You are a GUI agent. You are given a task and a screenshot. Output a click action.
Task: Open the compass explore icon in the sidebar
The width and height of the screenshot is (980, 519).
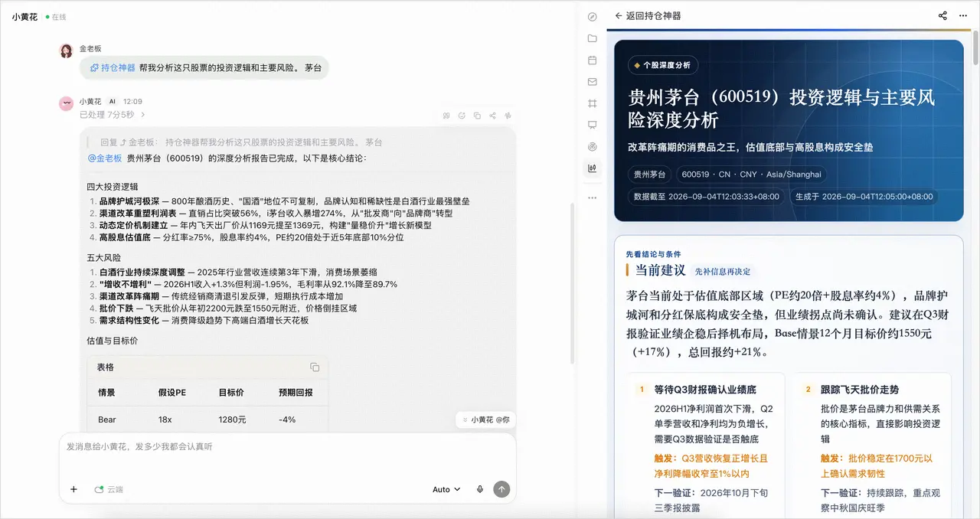[592, 17]
